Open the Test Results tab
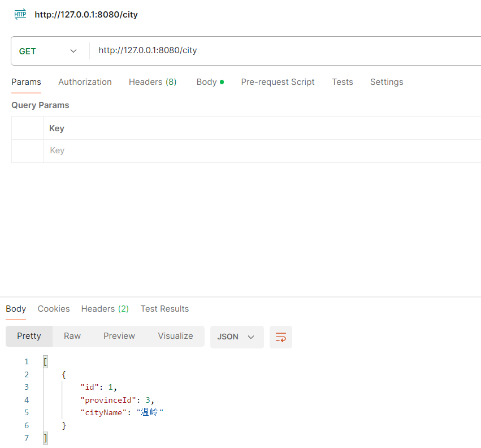 pos(164,309)
